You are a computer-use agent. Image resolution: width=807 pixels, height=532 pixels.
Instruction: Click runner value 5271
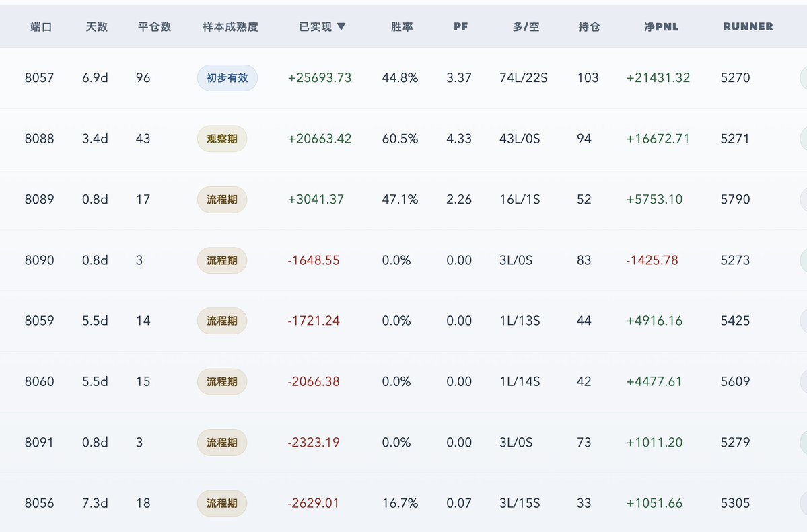(735, 139)
